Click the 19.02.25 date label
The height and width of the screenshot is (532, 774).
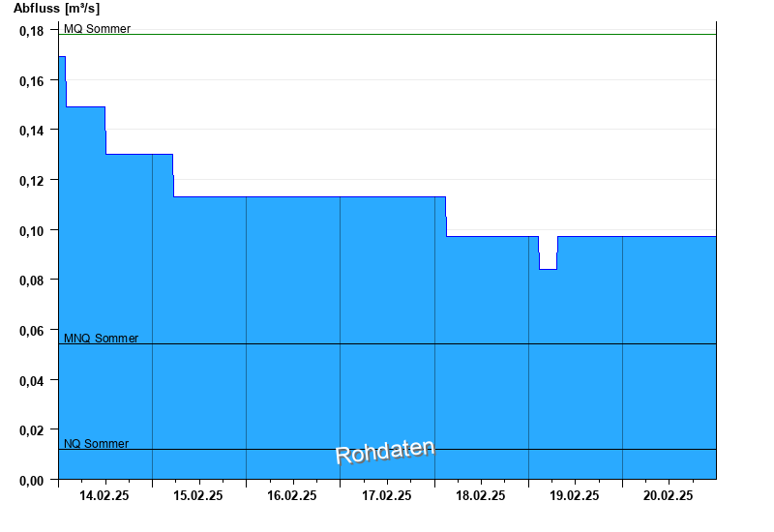[574, 495]
